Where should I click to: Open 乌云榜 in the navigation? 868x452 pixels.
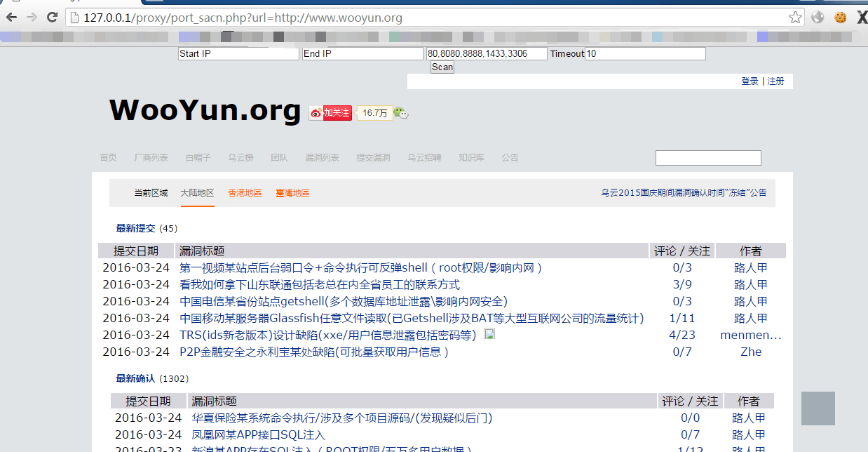click(241, 158)
